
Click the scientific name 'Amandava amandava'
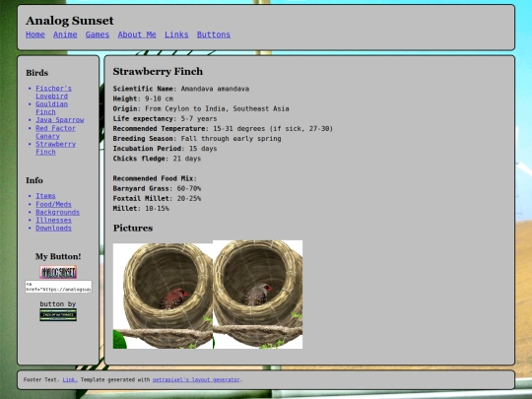(x=215, y=89)
